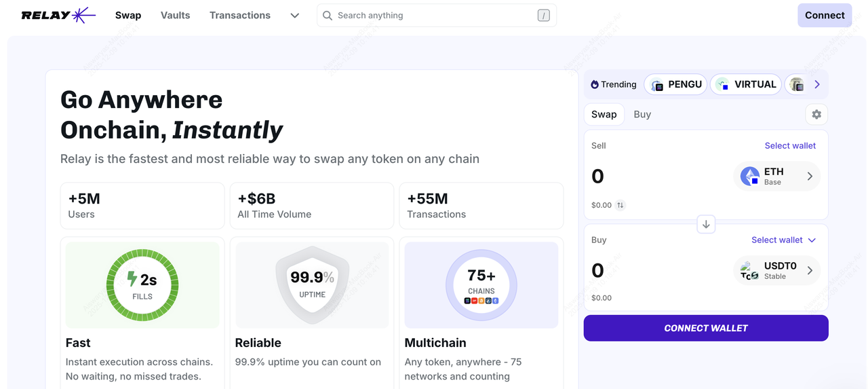This screenshot has height=389, width=868.
Task: Switch to the Buy tab
Action: tap(642, 114)
